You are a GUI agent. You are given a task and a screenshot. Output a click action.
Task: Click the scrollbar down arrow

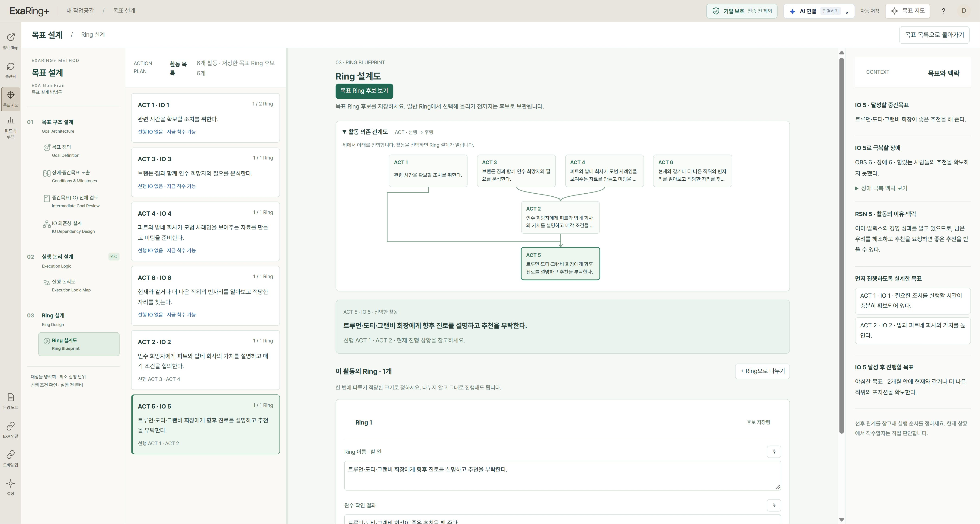tap(841, 519)
